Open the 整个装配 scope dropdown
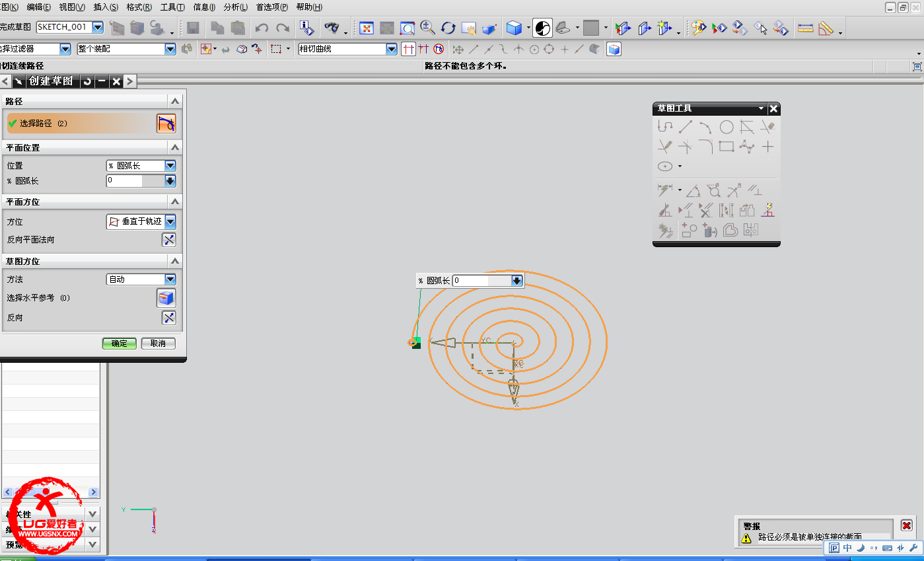Image resolution: width=924 pixels, height=561 pixels. point(170,49)
